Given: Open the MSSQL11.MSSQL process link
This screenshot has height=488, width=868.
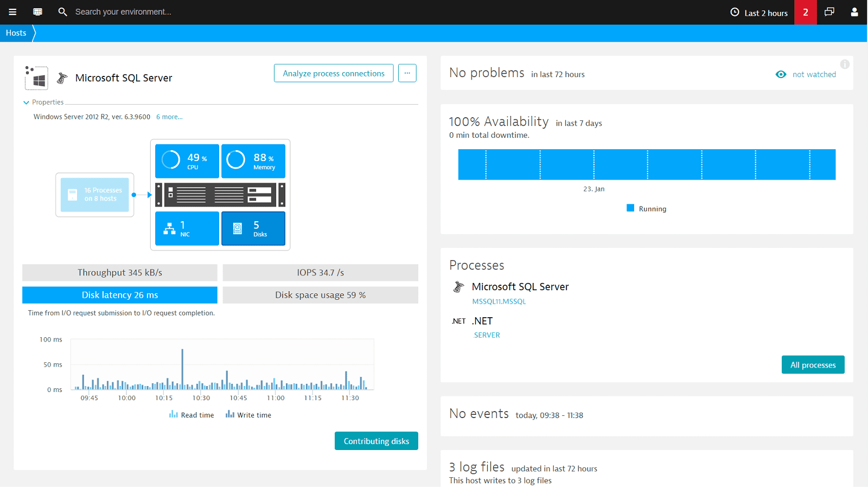Looking at the screenshot, I should (499, 301).
